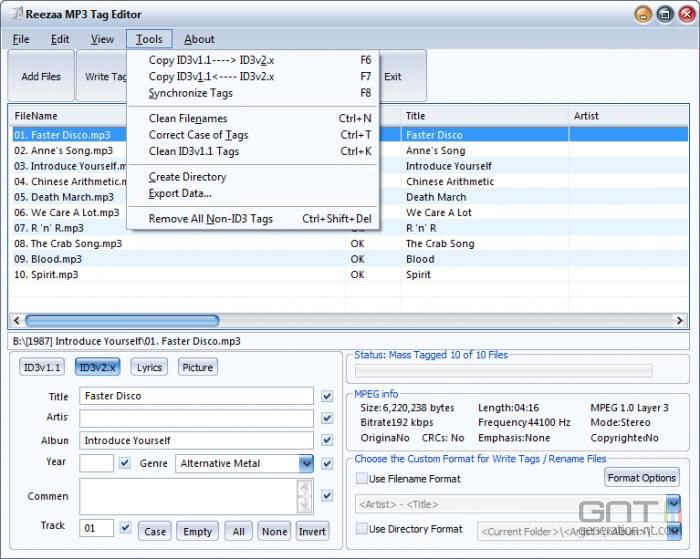Expand the Genre Alternative Metal dropdown

[x=306, y=463]
